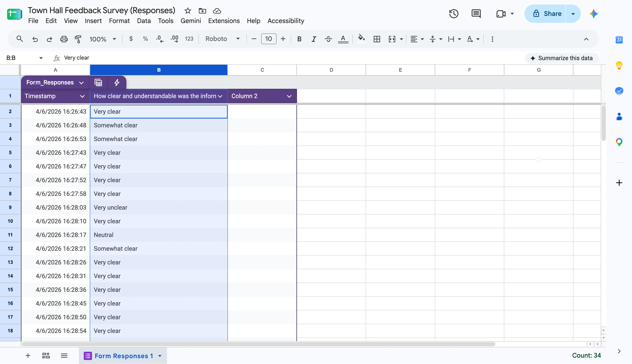Activate the paint format tool

tap(78, 39)
